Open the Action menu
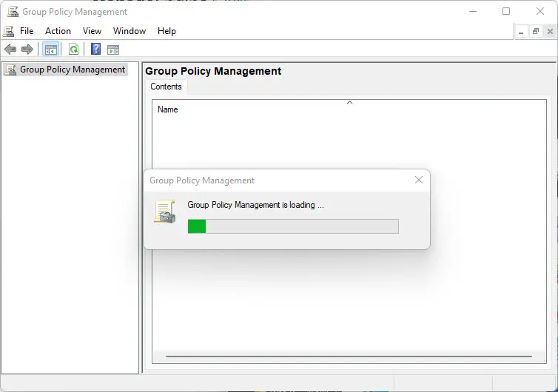Screen dimensions: 558x392 tap(58, 31)
